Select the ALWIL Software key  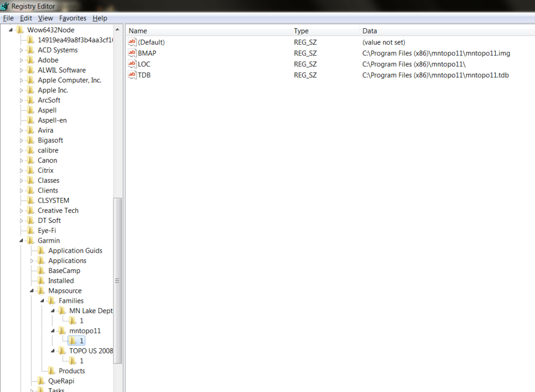pos(62,70)
